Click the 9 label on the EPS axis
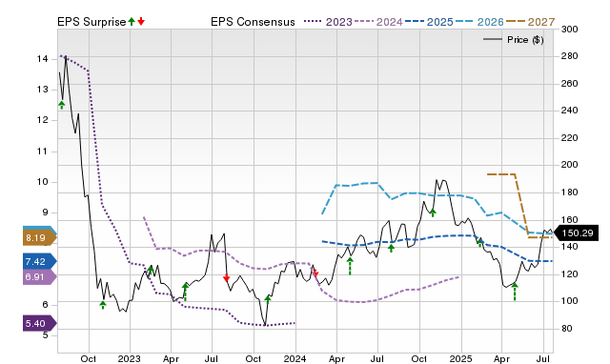610x364 pixels. tap(45, 212)
